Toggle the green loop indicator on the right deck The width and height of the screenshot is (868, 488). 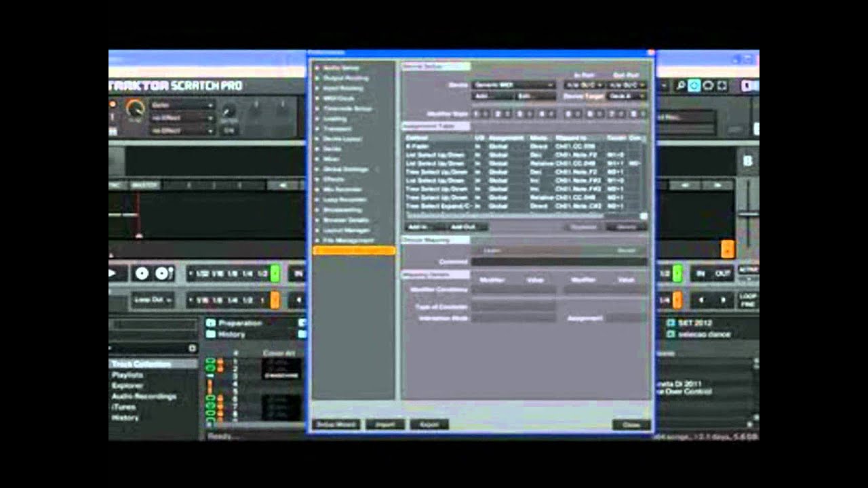pyautogui.click(x=677, y=273)
